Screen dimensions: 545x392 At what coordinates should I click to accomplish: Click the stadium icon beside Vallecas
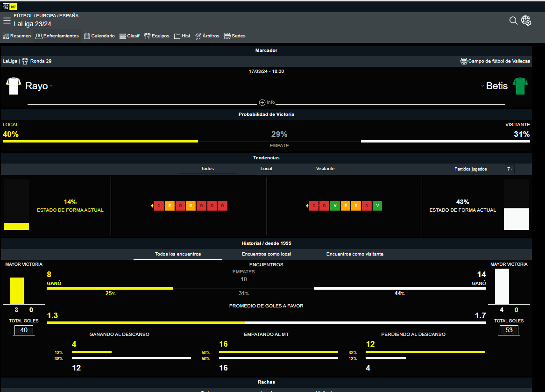[x=464, y=61]
